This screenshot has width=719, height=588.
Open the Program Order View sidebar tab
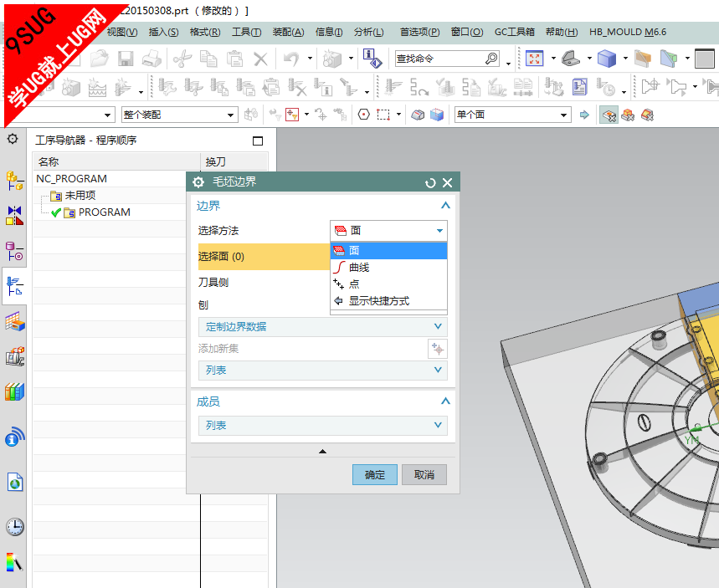click(14, 285)
